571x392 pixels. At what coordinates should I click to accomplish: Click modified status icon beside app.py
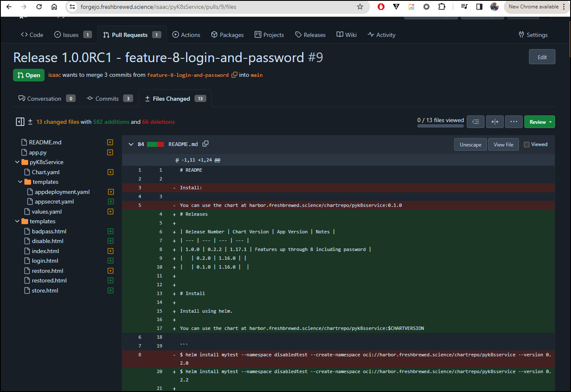pos(110,152)
